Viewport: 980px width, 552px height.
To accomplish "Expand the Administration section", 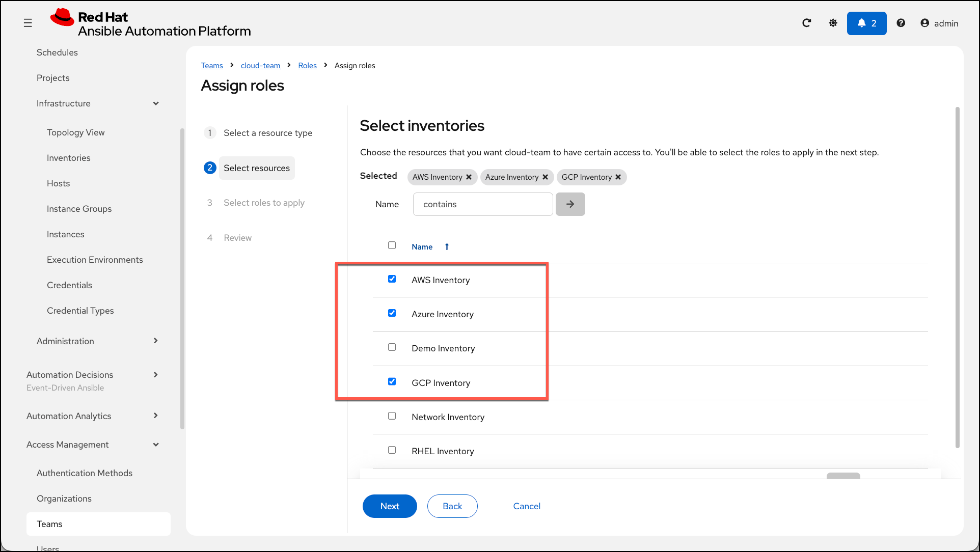I will [x=156, y=341].
